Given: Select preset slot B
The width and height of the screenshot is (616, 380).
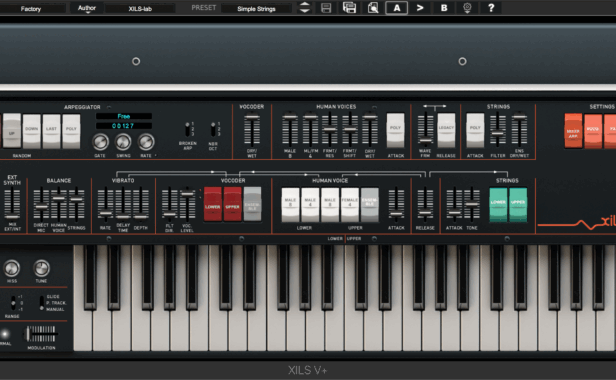Looking at the screenshot, I should point(444,8).
